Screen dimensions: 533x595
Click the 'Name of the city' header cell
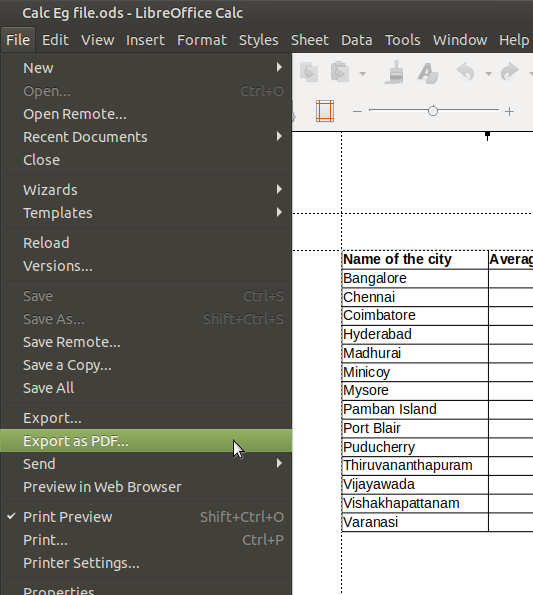[415, 260]
